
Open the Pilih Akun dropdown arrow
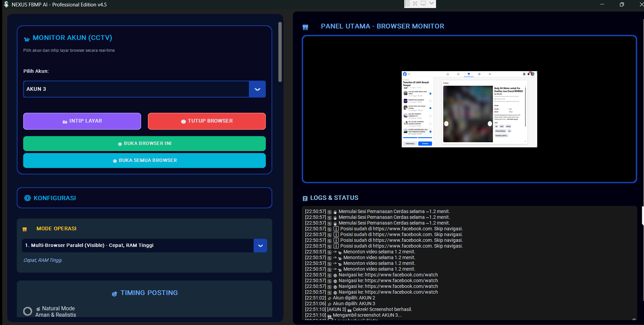pyautogui.click(x=257, y=89)
